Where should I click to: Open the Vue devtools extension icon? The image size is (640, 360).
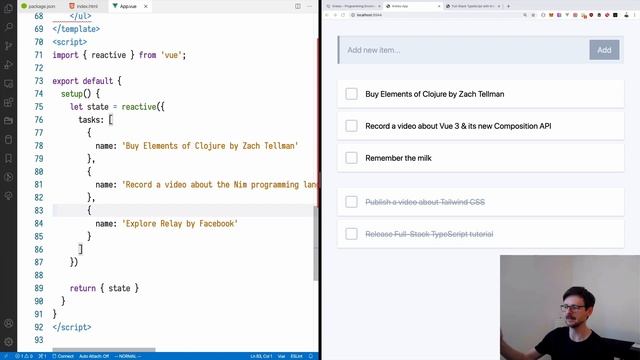tap(567, 15)
